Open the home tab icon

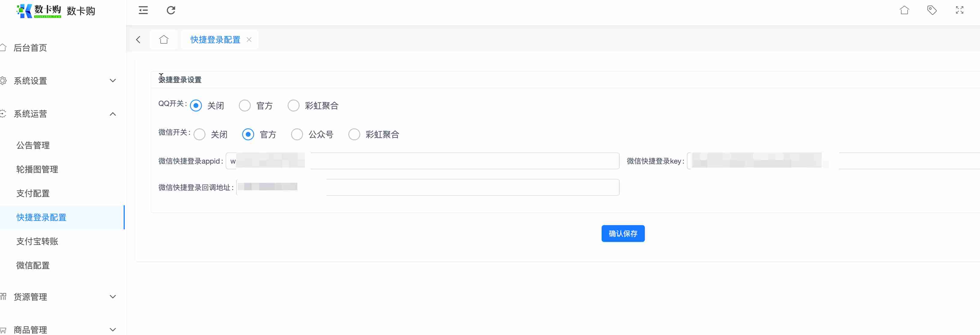pos(164,40)
